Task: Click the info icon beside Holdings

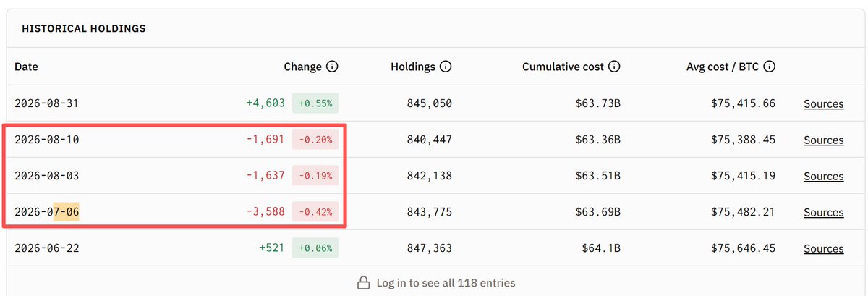Action: [446, 67]
